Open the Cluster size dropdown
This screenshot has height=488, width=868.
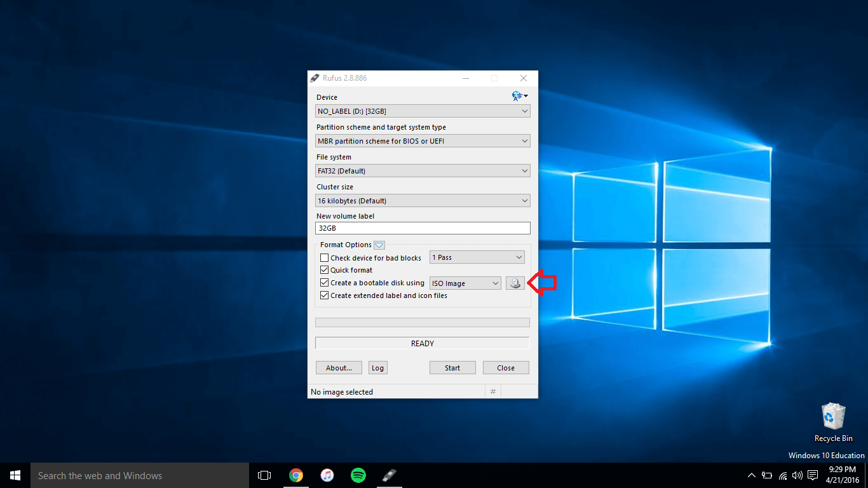click(x=423, y=201)
